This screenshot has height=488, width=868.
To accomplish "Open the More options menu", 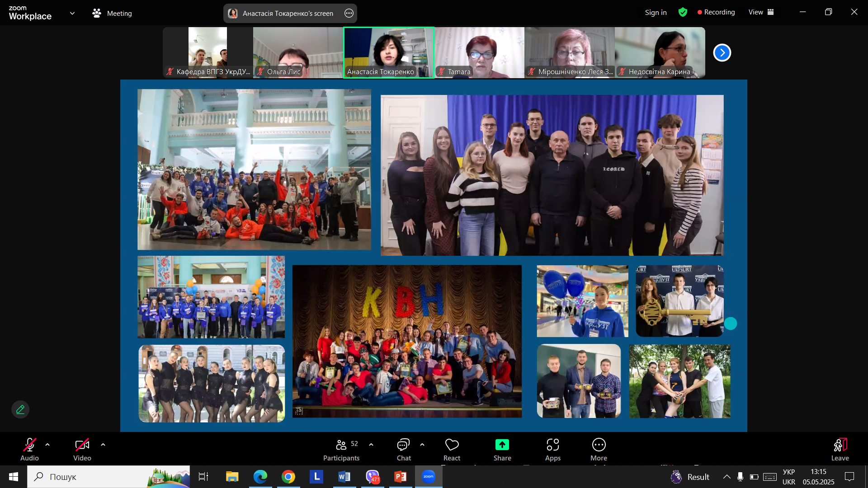I will (599, 450).
